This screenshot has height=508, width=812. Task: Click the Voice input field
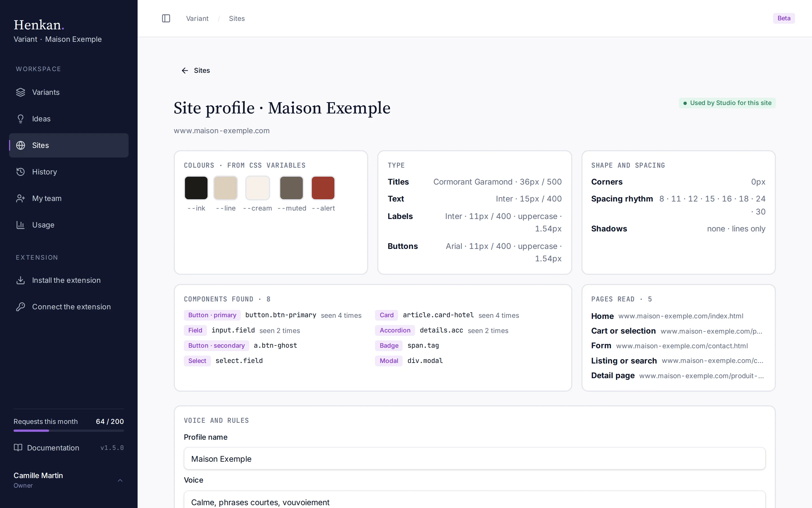(x=475, y=500)
